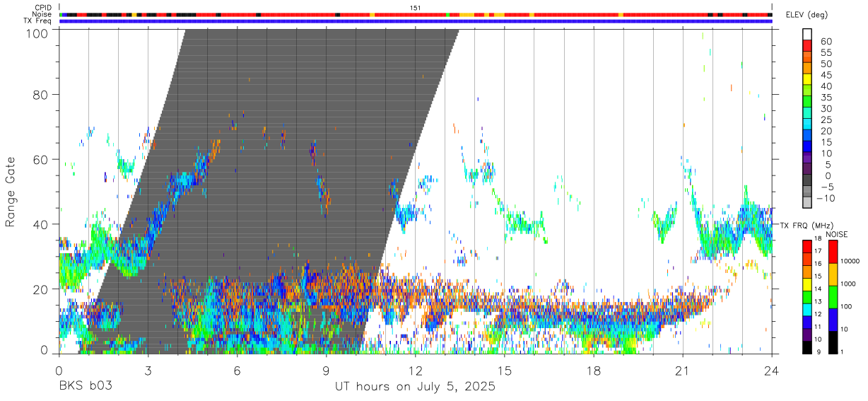Pick the yellow 1000–10000 NOISE swatch
Screen dimensions: 868x401
(x=833, y=274)
